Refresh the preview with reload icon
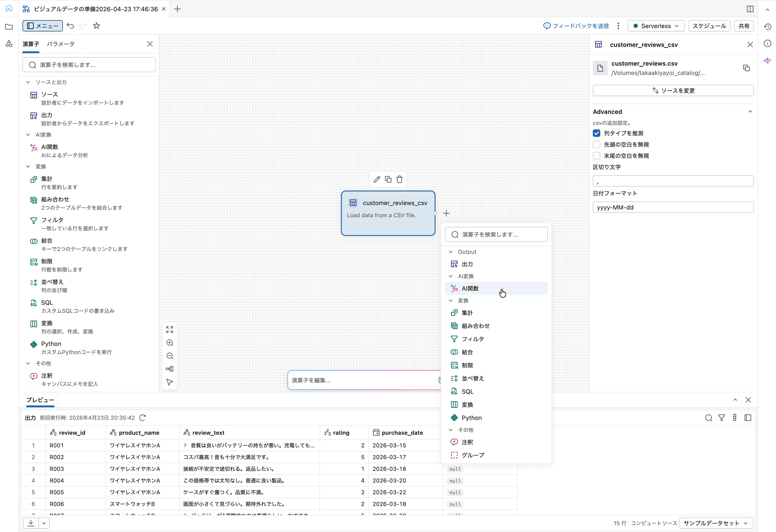The image size is (776, 532). (143, 417)
